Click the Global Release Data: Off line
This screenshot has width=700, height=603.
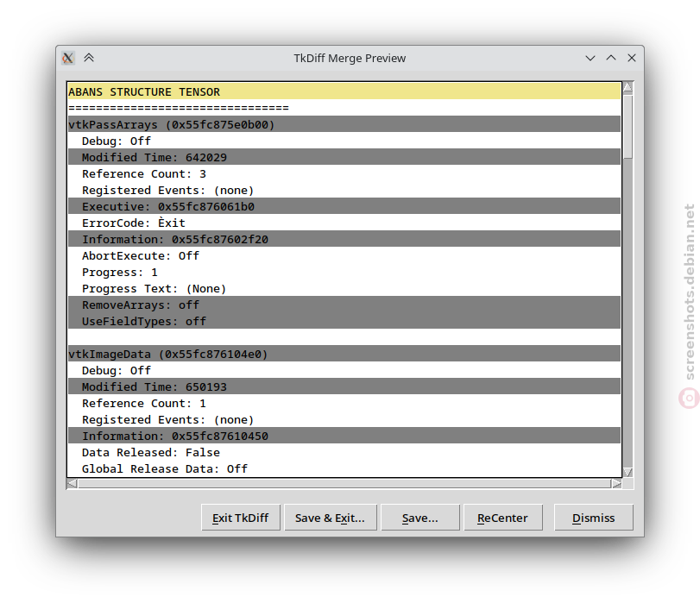point(344,468)
